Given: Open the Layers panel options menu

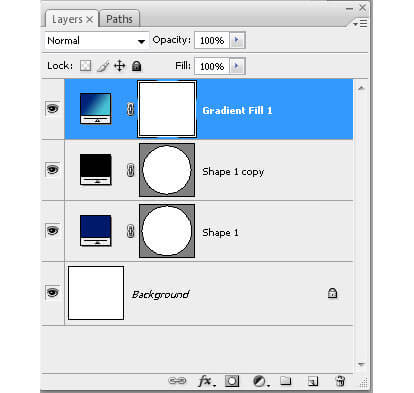Looking at the screenshot, I should [360, 24].
